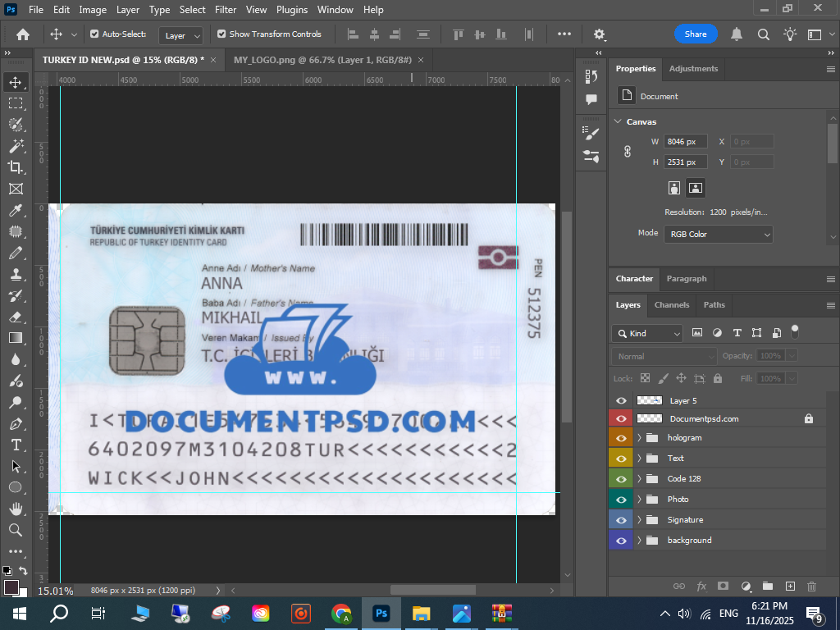Select the Pen tool
The width and height of the screenshot is (840, 630).
(x=16, y=423)
